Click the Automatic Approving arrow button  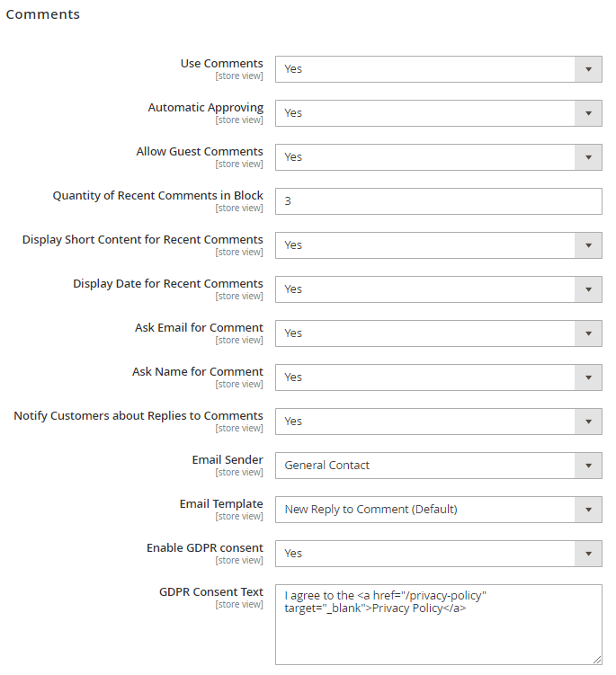588,113
